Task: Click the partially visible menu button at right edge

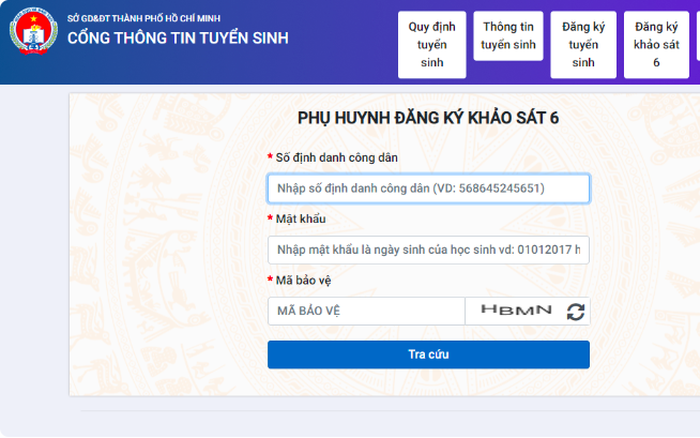Action: (x=698, y=36)
